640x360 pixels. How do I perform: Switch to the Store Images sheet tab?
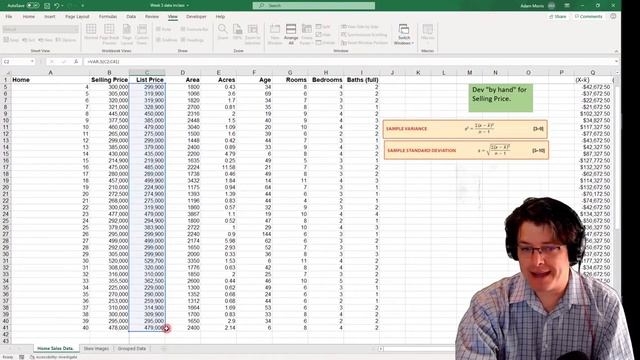point(96,349)
